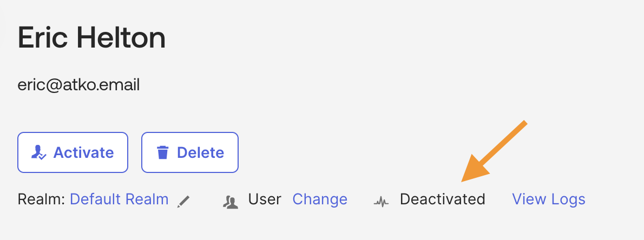Image resolution: width=644 pixels, height=240 pixels.
Task: Click the eric@atko.email address
Action: (x=79, y=85)
